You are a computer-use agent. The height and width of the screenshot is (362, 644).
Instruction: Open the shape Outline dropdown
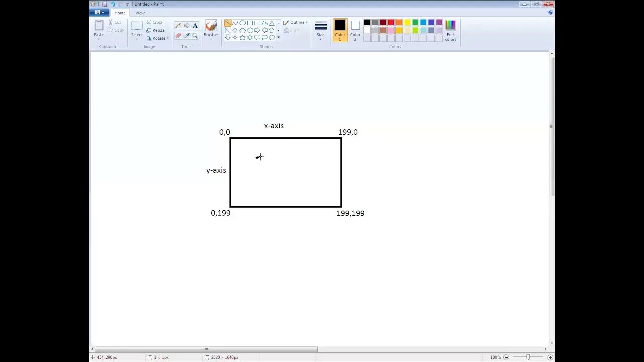295,22
